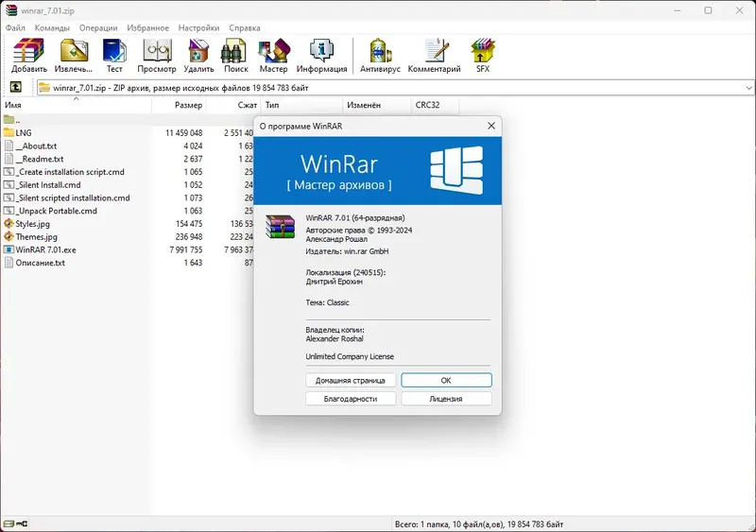This screenshot has height=532, width=756.
Task: Sort by the Имя column header
Action: (77, 105)
